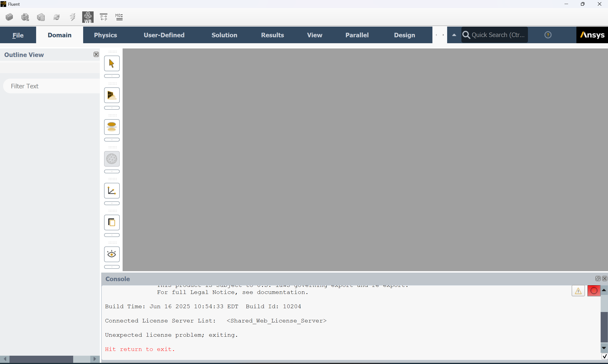The height and width of the screenshot is (364, 608).
Task: Click the copy window layout icon
Action: pyautogui.click(x=112, y=222)
